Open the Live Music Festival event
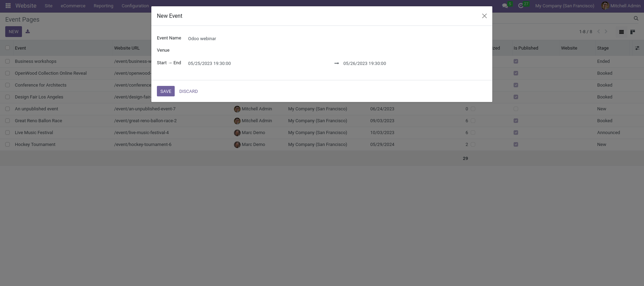This screenshot has width=644, height=286. click(x=34, y=133)
